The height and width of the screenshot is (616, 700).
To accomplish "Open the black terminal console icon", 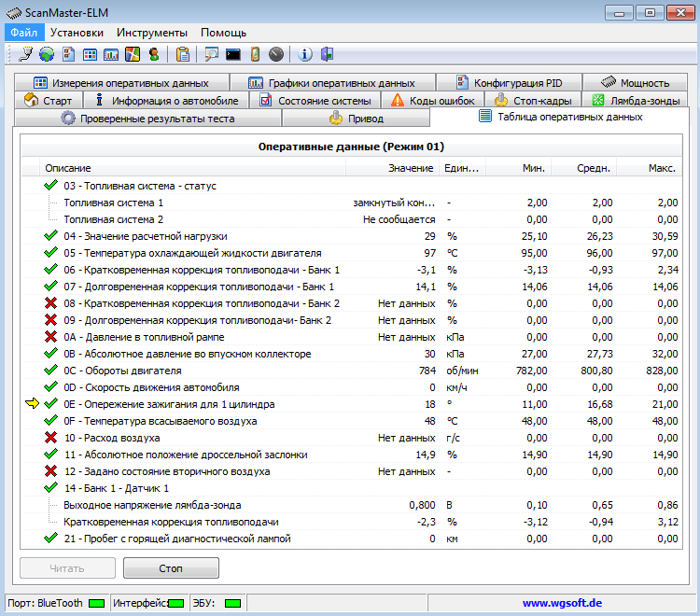I will click(x=233, y=54).
